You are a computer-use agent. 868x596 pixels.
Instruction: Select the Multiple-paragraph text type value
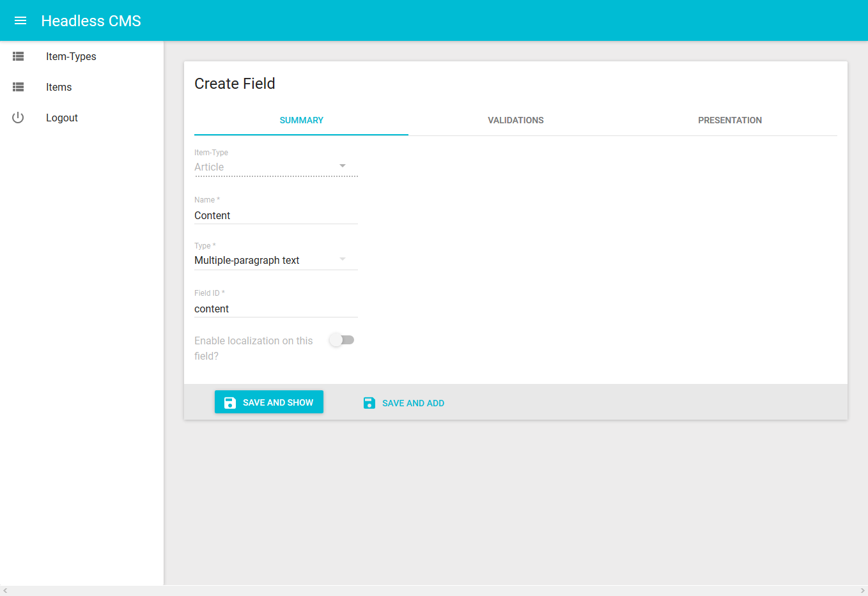point(247,260)
